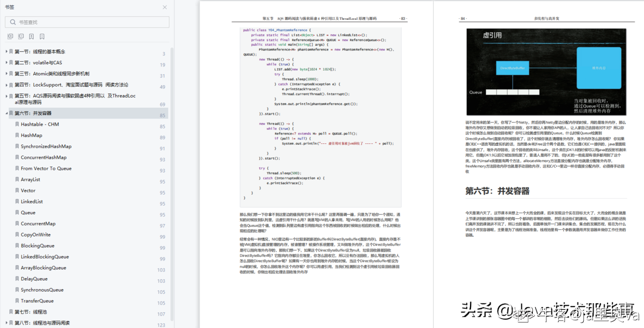Click the 书签查找 bookmark search field
Image resolution: width=644 pixels, height=328 pixels.
coord(87,22)
